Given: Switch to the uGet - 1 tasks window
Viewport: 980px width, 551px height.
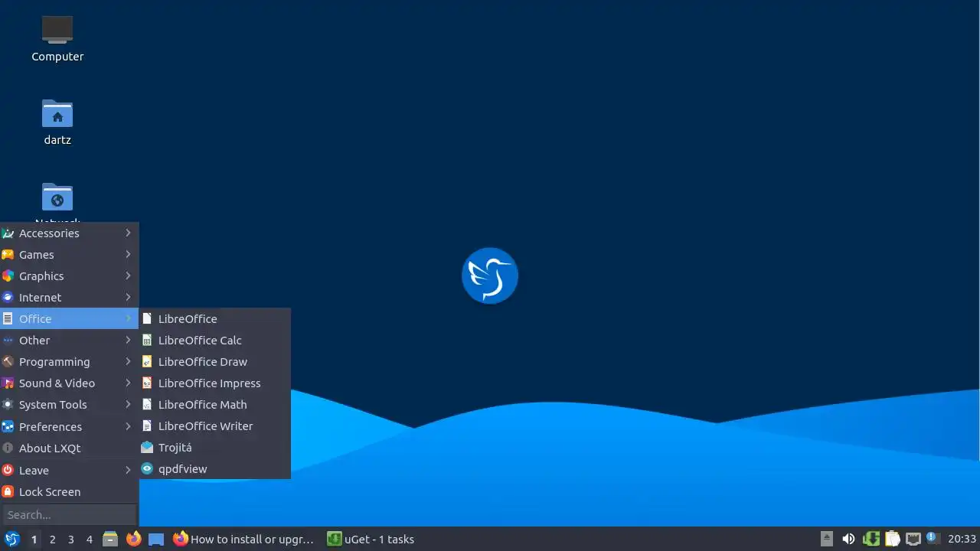Looking at the screenshot, I should click(371, 539).
